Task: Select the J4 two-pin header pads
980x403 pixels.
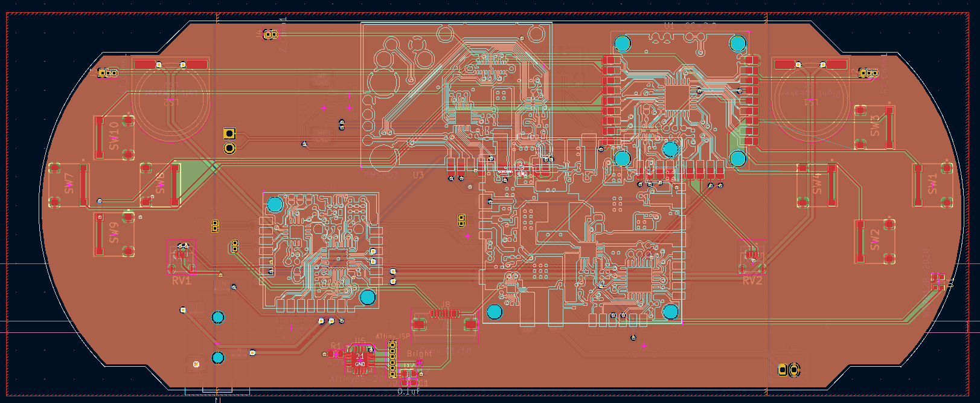Action: 271,35
